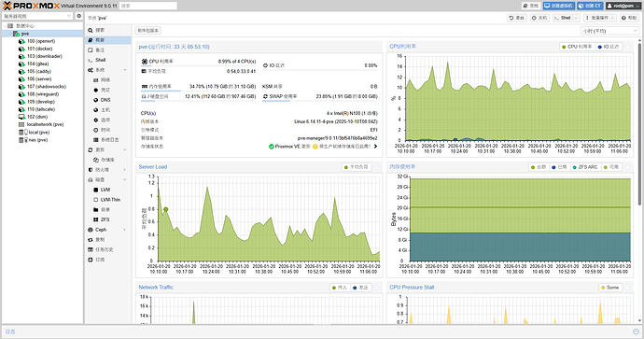Select container 103 (downloader)

pos(45,56)
